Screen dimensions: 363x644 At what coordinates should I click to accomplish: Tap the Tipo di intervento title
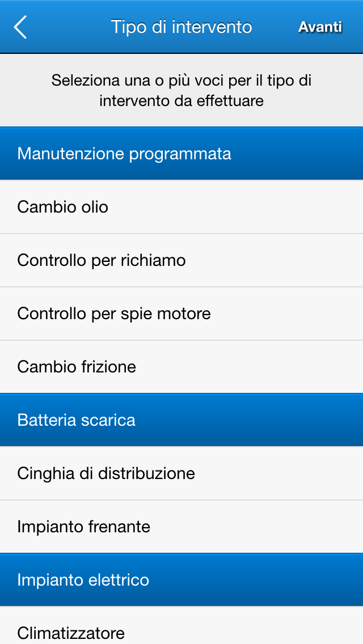click(181, 27)
